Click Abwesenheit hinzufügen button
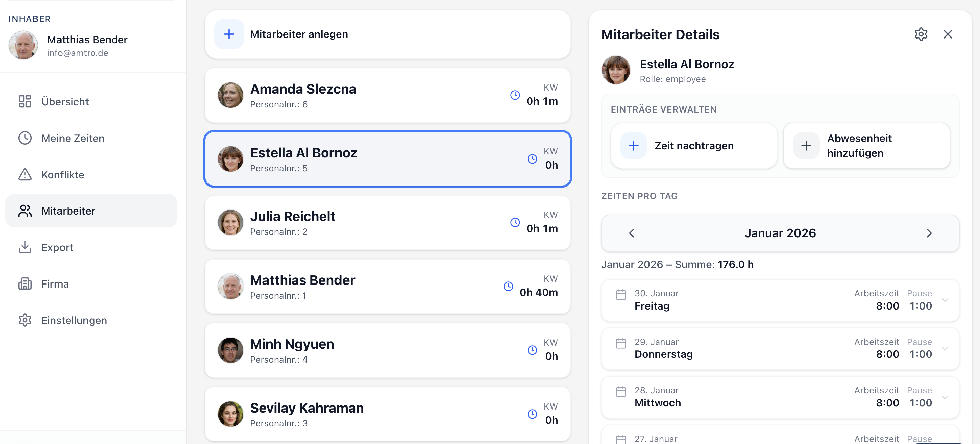The height and width of the screenshot is (444, 980). [x=867, y=146]
